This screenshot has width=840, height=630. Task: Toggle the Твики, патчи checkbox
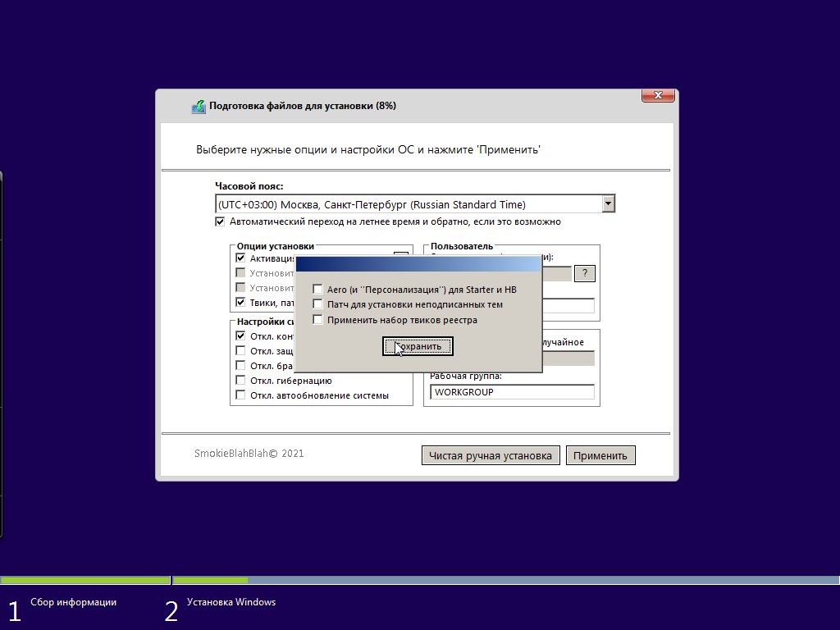pyautogui.click(x=240, y=303)
